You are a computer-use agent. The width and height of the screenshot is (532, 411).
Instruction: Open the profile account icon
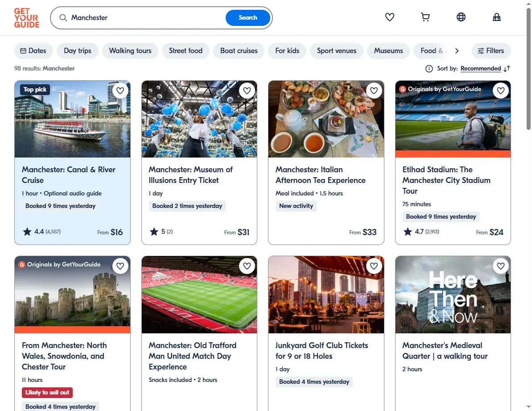(496, 17)
